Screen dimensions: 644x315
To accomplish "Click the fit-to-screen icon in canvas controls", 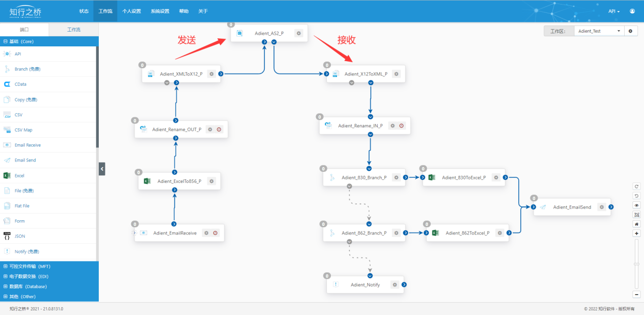I will 636,215.
